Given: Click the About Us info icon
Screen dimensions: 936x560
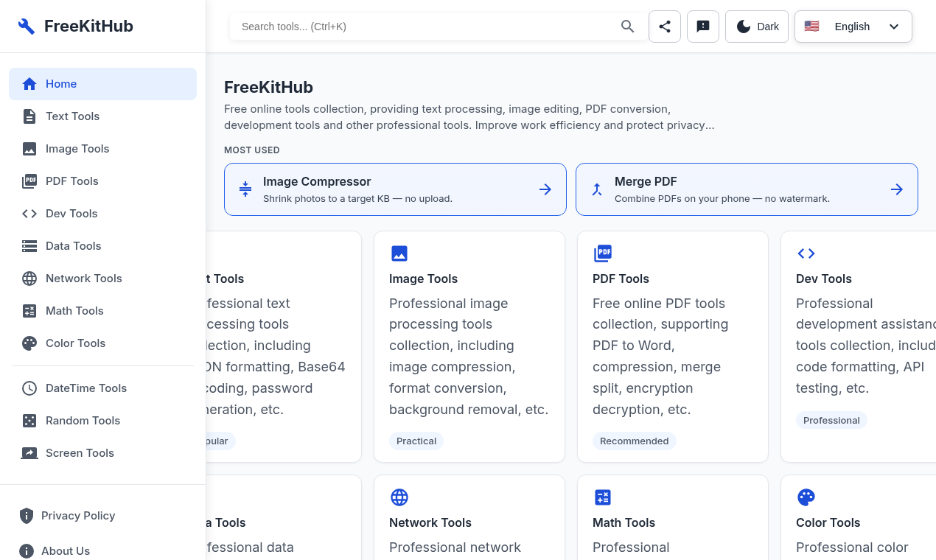Looking at the screenshot, I should 27,551.
